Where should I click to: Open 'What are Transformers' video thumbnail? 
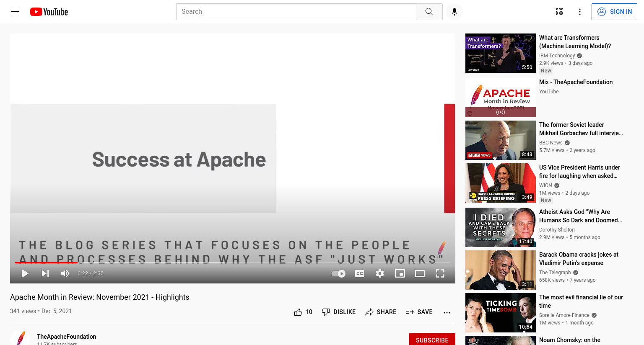[501, 53]
